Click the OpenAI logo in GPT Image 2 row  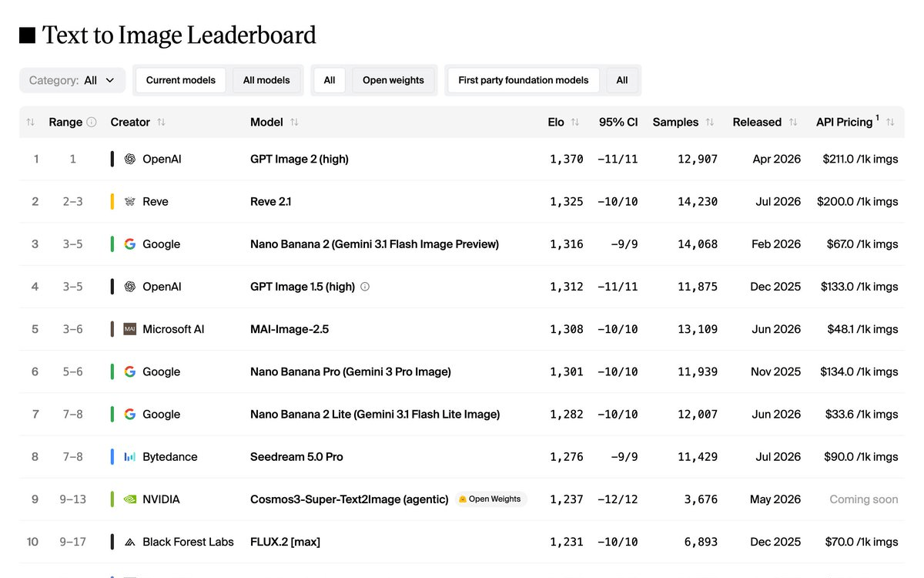point(129,160)
